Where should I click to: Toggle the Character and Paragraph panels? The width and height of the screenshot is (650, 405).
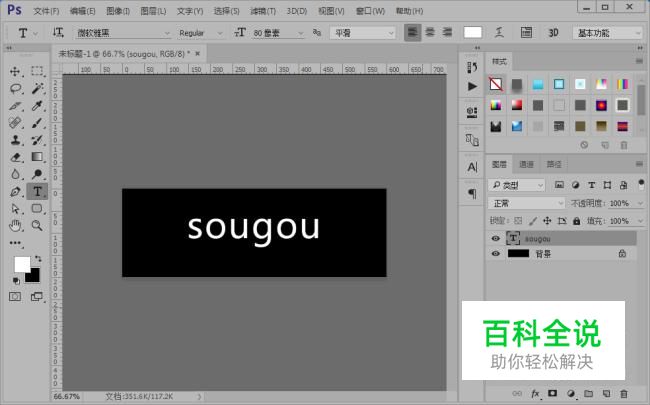(x=526, y=32)
